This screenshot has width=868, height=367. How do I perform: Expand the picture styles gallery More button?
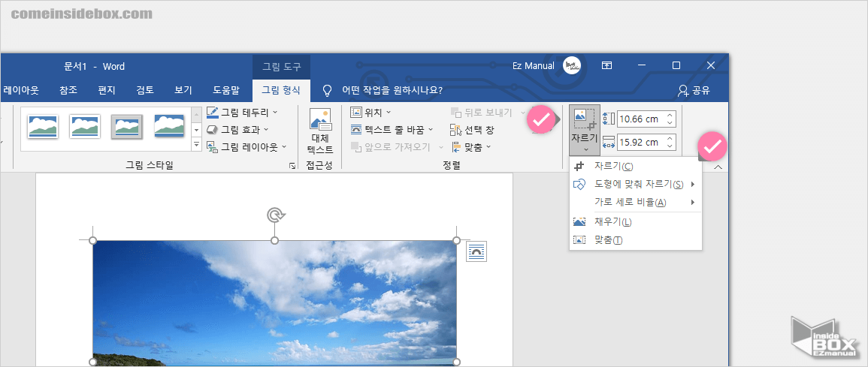pos(196,145)
